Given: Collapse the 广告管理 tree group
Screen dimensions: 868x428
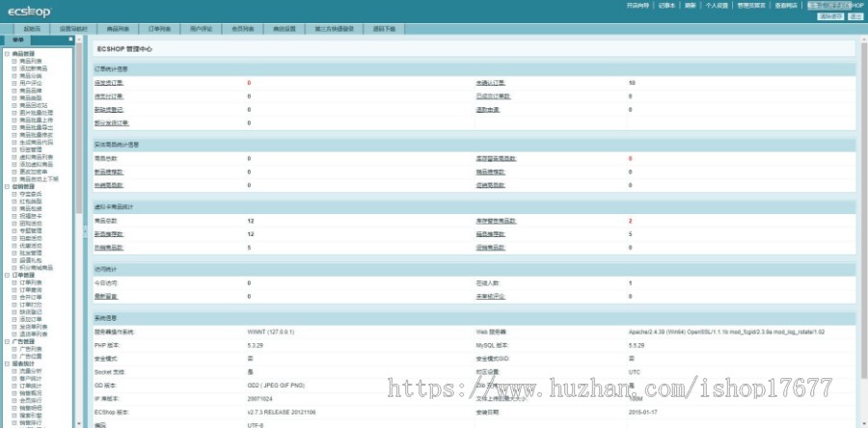Looking at the screenshot, I should tap(7, 342).
